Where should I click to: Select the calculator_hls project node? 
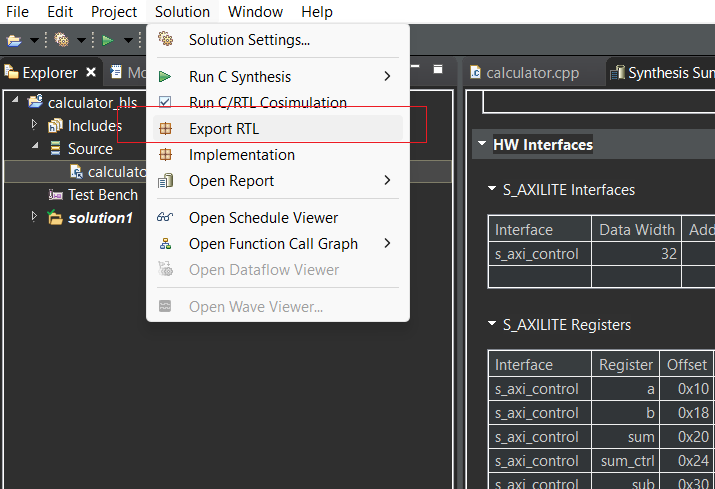click(92, 103)
